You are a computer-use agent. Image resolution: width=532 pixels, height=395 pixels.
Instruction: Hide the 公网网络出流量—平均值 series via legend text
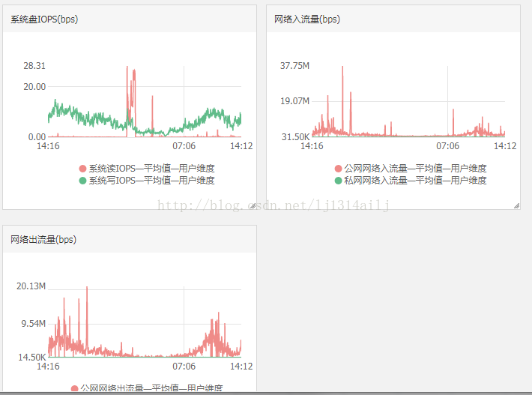[x=151, y=388]
